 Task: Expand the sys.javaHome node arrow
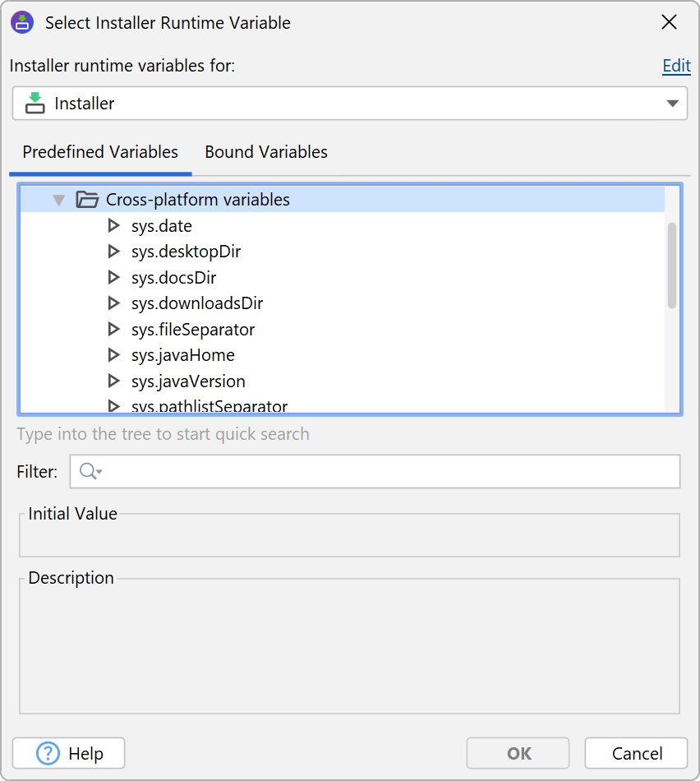114,355
